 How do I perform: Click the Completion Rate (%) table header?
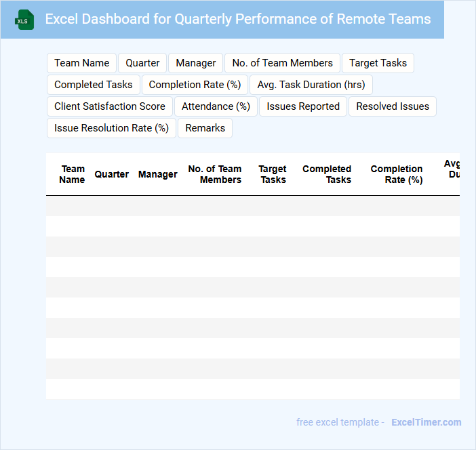pyautogui.click(x=396, y=174)
